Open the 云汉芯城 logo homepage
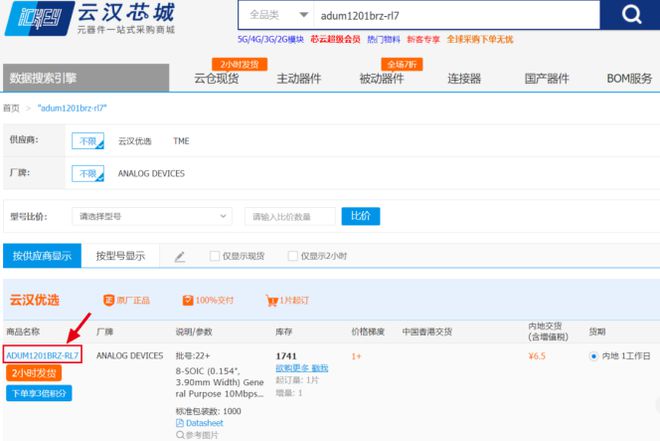Screen dimensions: 660x441 pos(90,18)
